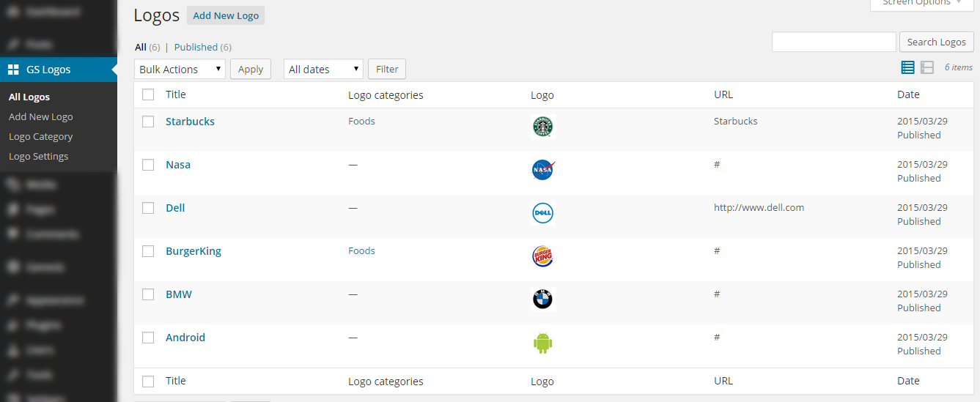Open the Screen Options panel
This screenshot has height=402, width=980.
(921, 4)
